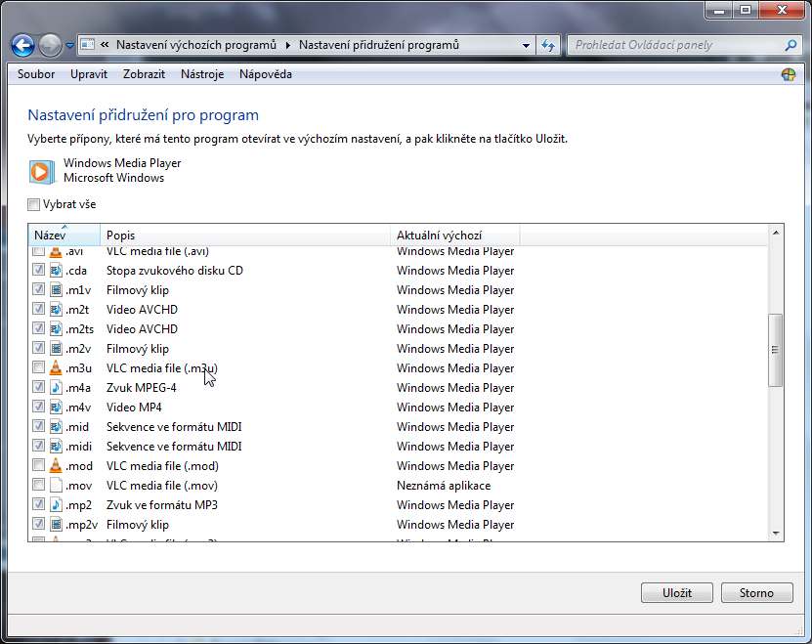Click Nastavení výchozích programů breadcrumb
This screenshot has width=812, height=644.
click(196, 45)
